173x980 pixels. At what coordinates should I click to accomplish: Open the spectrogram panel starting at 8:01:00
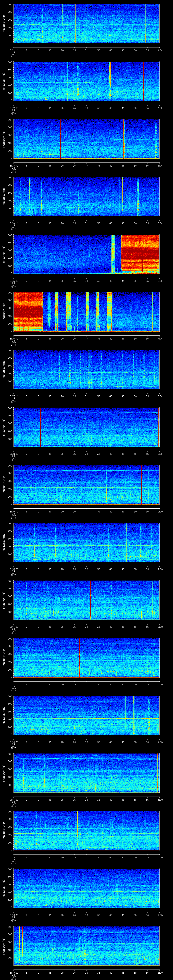(x=87, y=24)
